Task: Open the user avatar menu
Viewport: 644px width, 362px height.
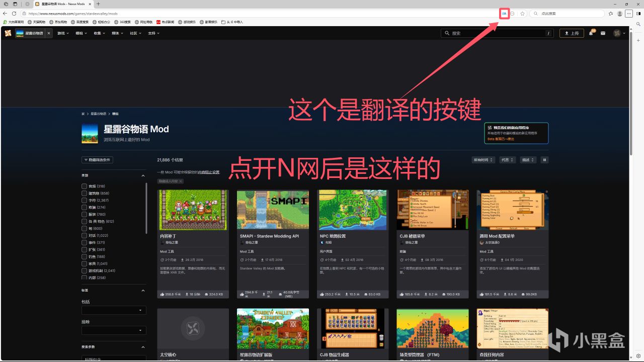Action: tap(619, 33)
